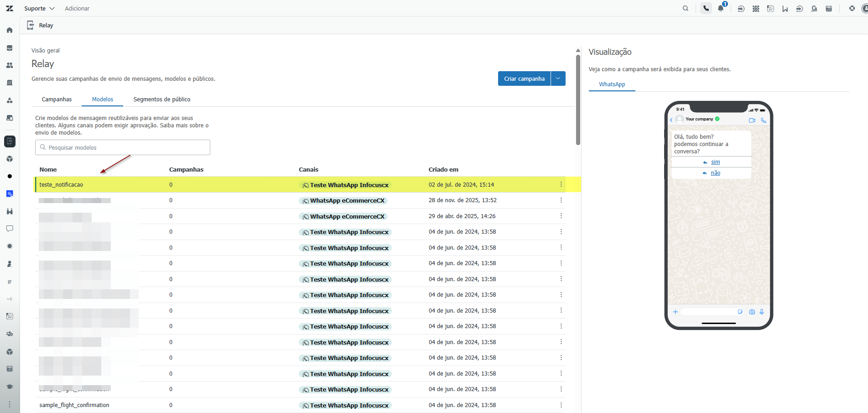
Task: Open the IF app in the sidebar
Action: click(10, 282)
